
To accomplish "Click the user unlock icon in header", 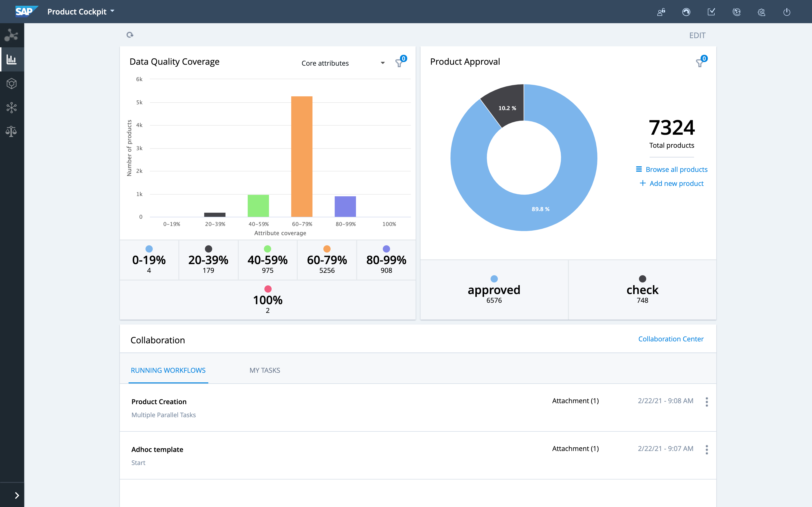I will pos(661,12).
